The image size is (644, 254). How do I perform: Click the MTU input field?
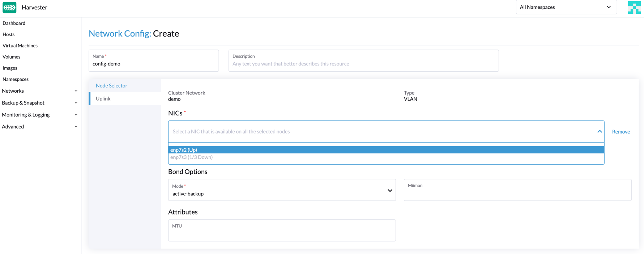[282, 233]
